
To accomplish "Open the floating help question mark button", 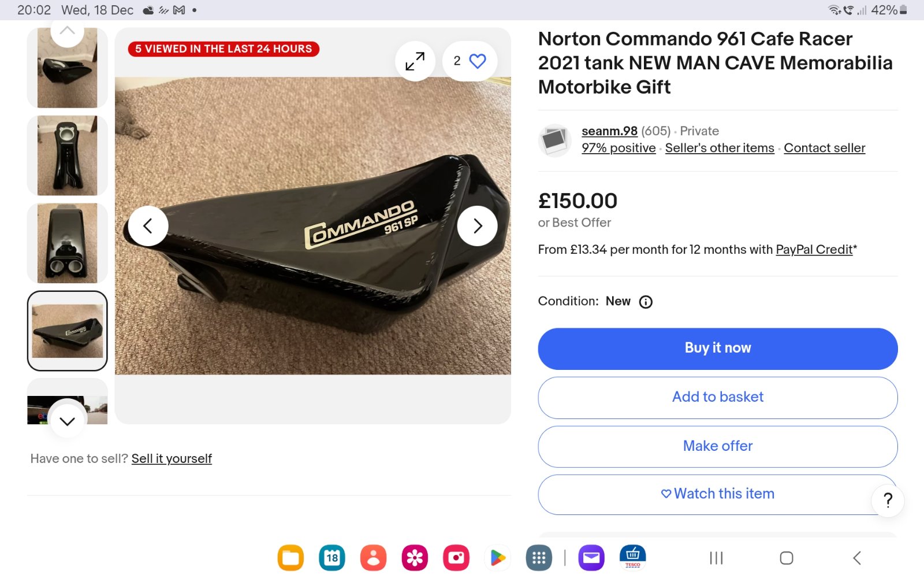I will (x=888, y=500).
